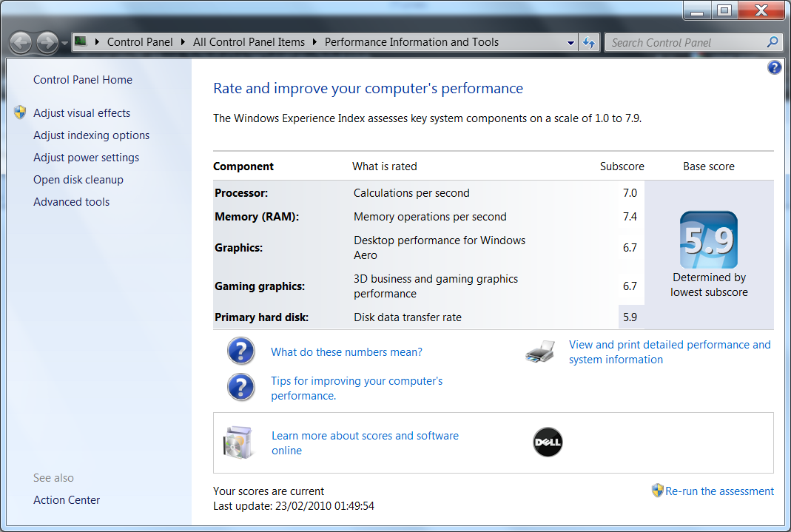Click the Last update timestamp text
This screenshot has width=791, height=532.
click(294, 506)
